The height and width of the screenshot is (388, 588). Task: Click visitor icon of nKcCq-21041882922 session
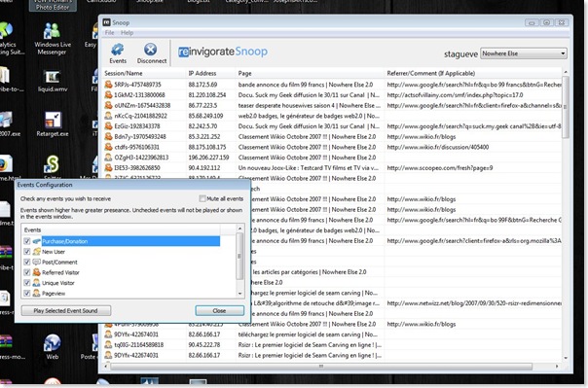click(108, 116)
